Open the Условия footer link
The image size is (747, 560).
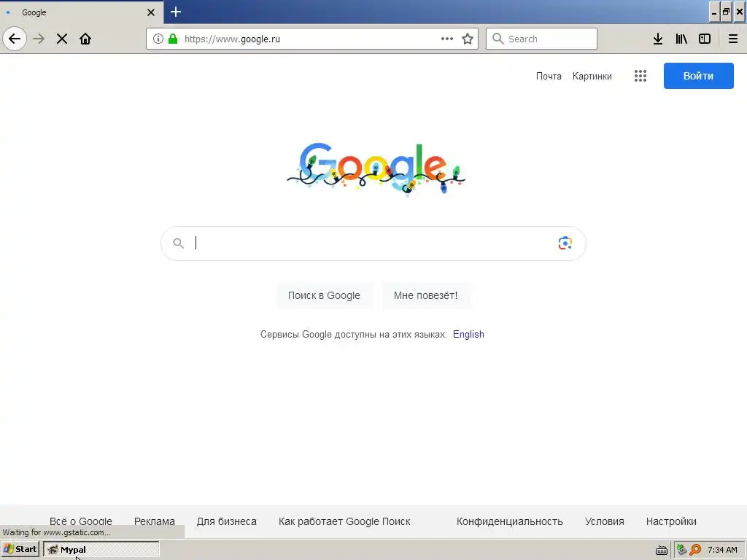click(x=605, y=521)
